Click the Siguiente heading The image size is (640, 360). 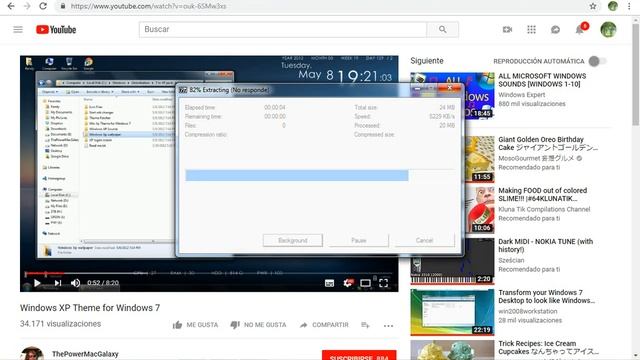point(427,61)
